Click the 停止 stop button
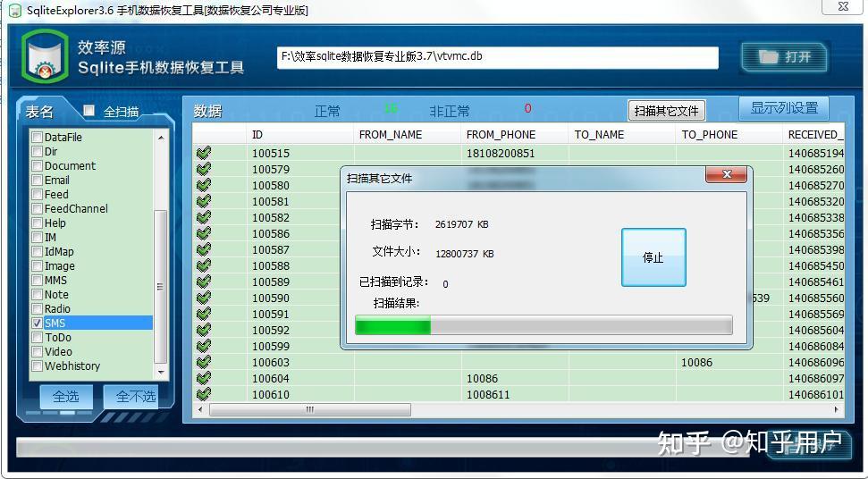This screenshot has height=479, width=868. coord(653,257)
